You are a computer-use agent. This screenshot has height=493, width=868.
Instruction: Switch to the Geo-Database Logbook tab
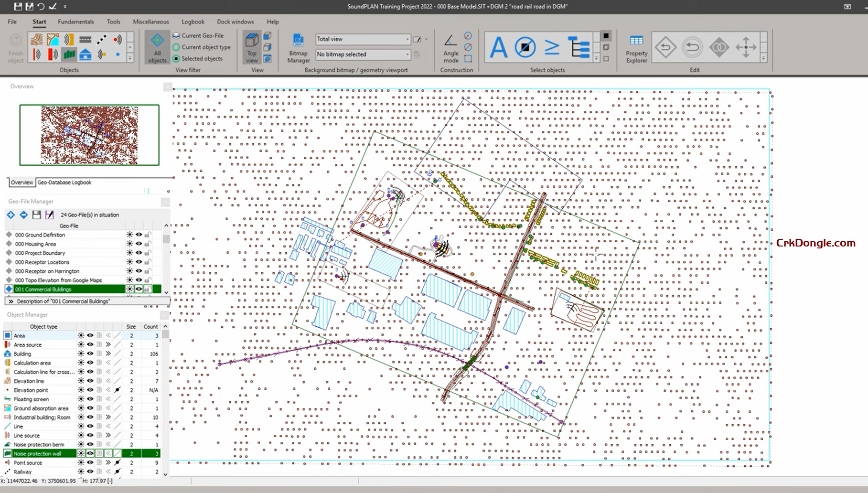pyautogui.click(x=64, y=182)
